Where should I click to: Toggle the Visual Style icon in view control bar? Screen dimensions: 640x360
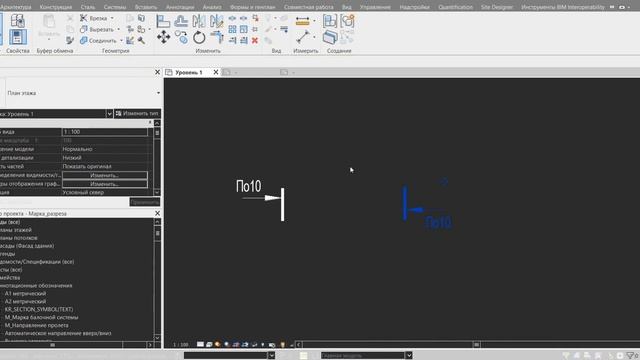pos(209,344)
